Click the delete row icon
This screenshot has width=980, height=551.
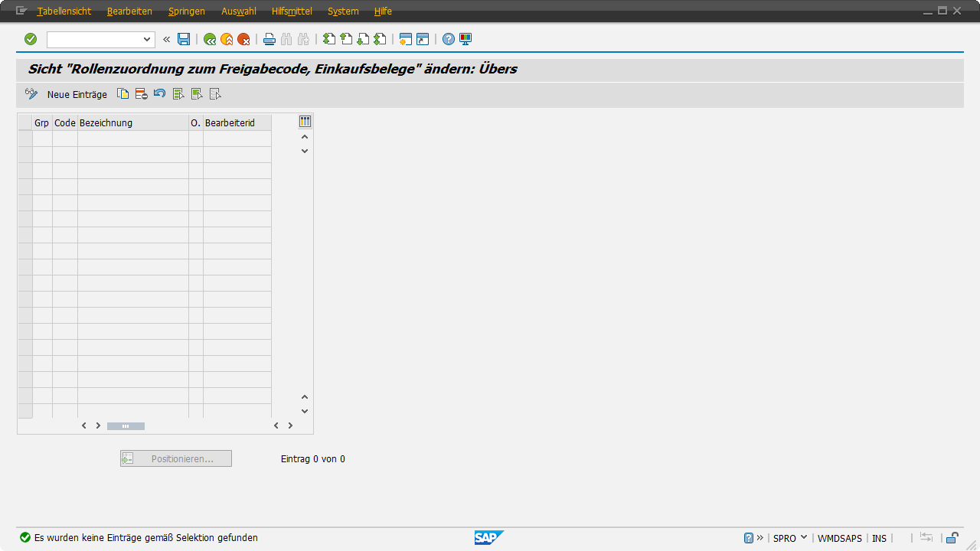141,94
